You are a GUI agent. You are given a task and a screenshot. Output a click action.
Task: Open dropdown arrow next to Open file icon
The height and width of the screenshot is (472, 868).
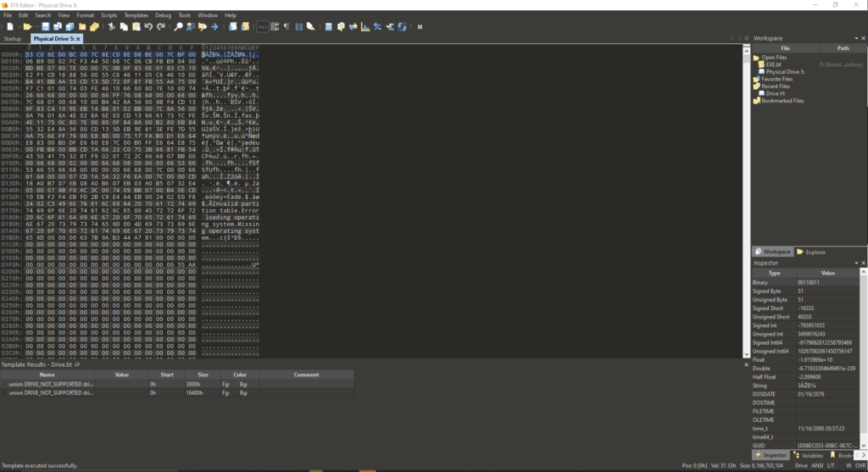tap(39, 27)
